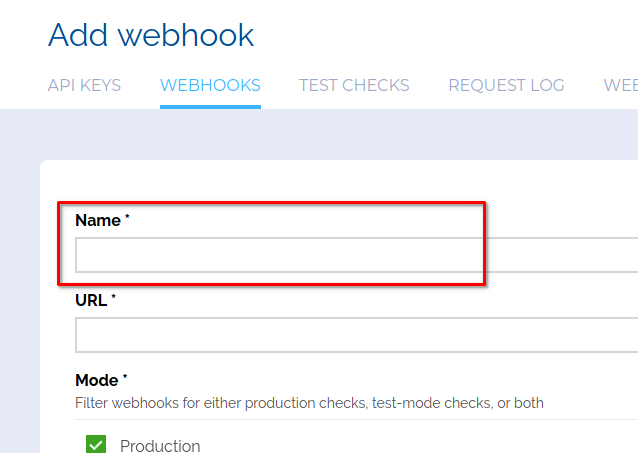Switch to the TEST CHECKS tab
This screenshot has width=638, height=453.
point(354,85)
